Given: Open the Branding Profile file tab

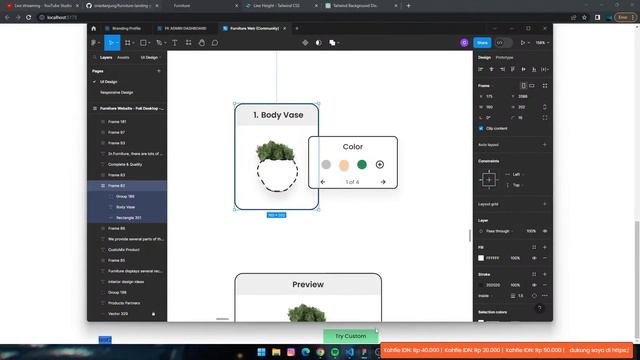Looking at the screenshot, I should 127,28.
